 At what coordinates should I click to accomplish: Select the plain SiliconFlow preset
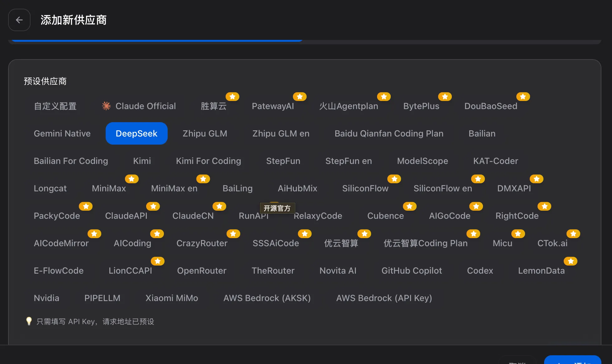click(365, 188)
